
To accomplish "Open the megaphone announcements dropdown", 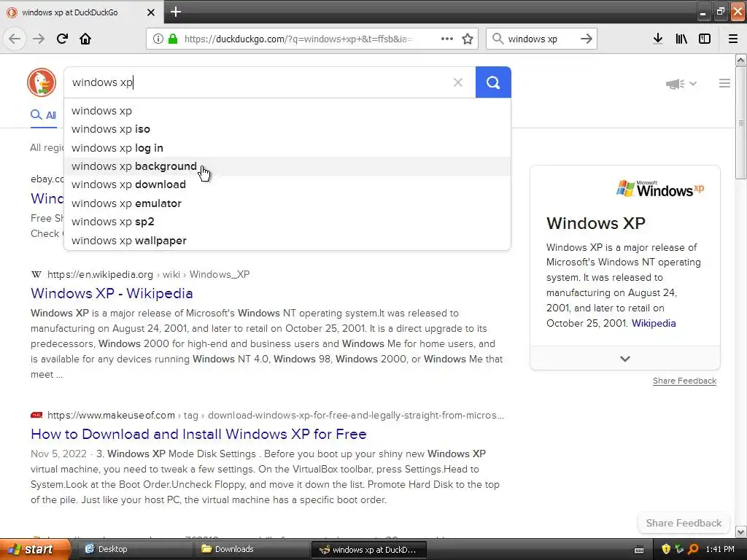I will coord(681,84).
